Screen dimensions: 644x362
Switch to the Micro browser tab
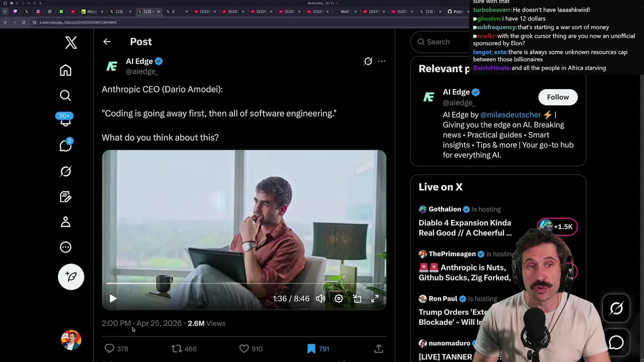(x=92, y=12)
